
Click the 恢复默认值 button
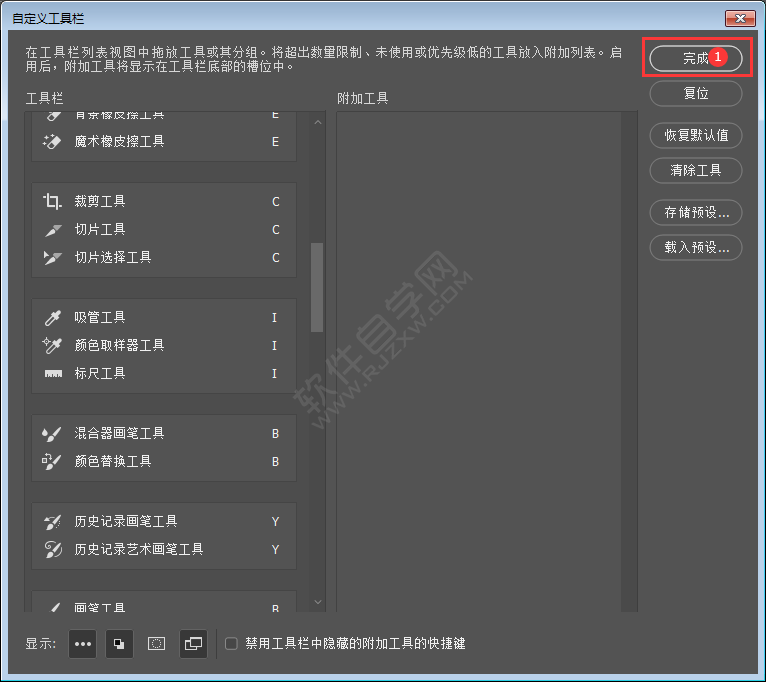(x=695, y=135)
